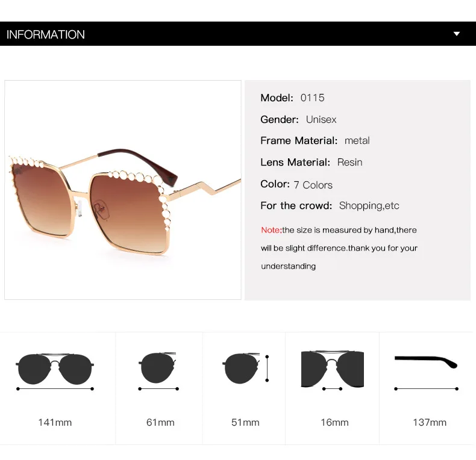Click the Frame Material: label
The image size is (476, 460).
(299, 140)
